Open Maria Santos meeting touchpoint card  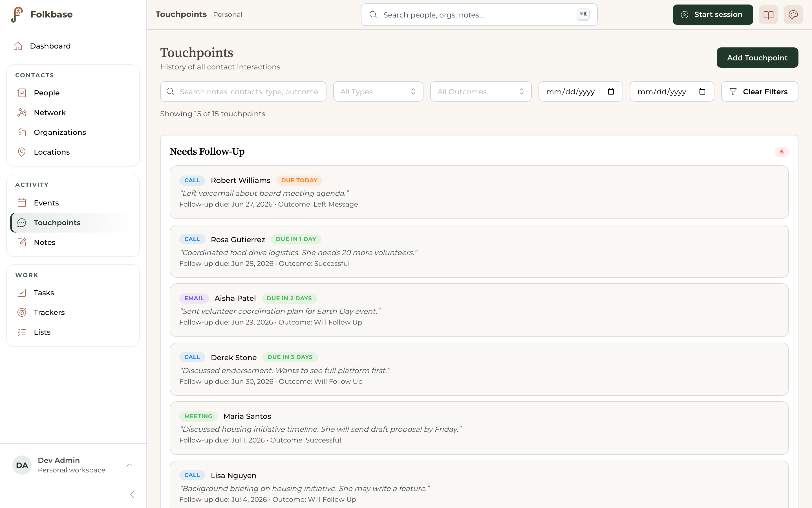coord(479,428)
